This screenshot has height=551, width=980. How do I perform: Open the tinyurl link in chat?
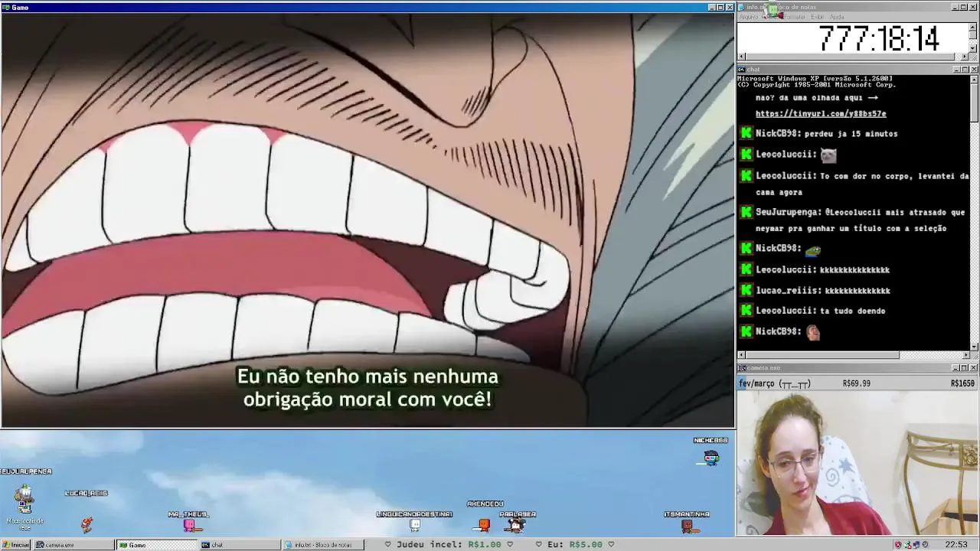pos(821,113)
